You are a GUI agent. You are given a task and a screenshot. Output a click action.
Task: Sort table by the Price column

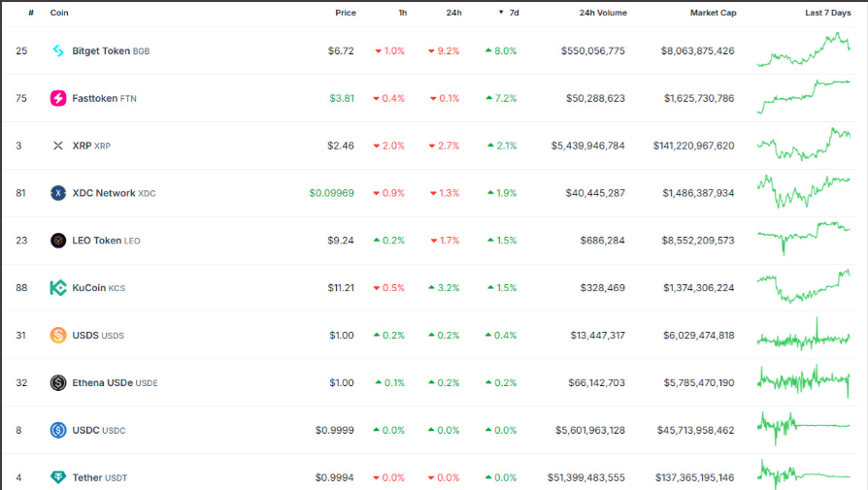346,13
